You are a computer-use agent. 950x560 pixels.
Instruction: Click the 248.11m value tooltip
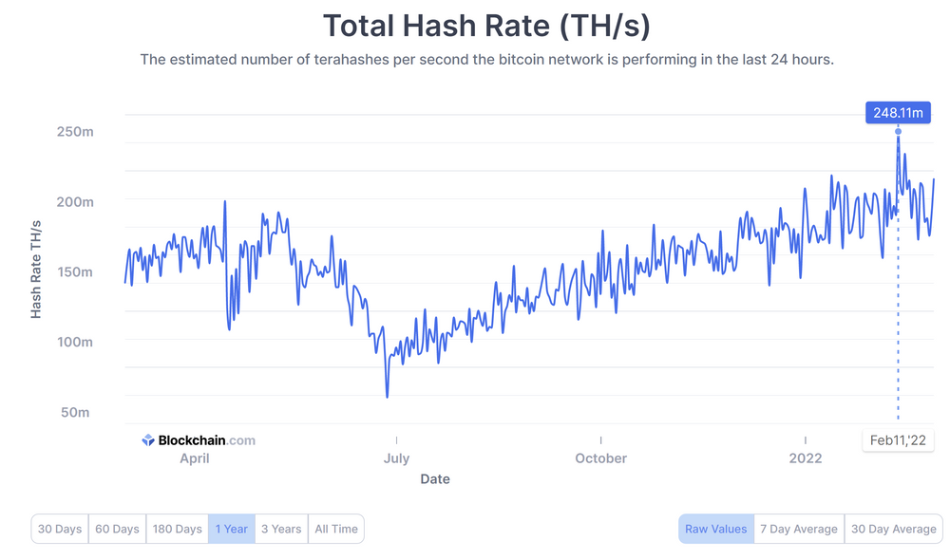[x=898, y=112]
